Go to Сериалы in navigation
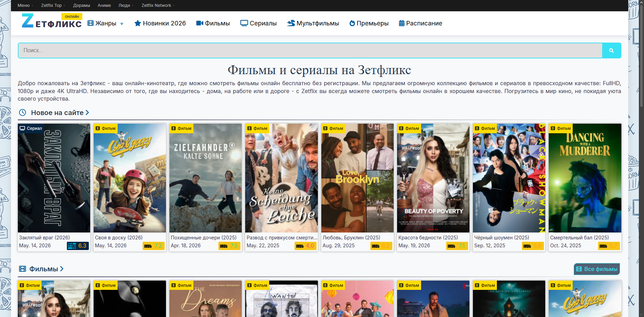Screen dimensions: 644x317 point(259,23)
